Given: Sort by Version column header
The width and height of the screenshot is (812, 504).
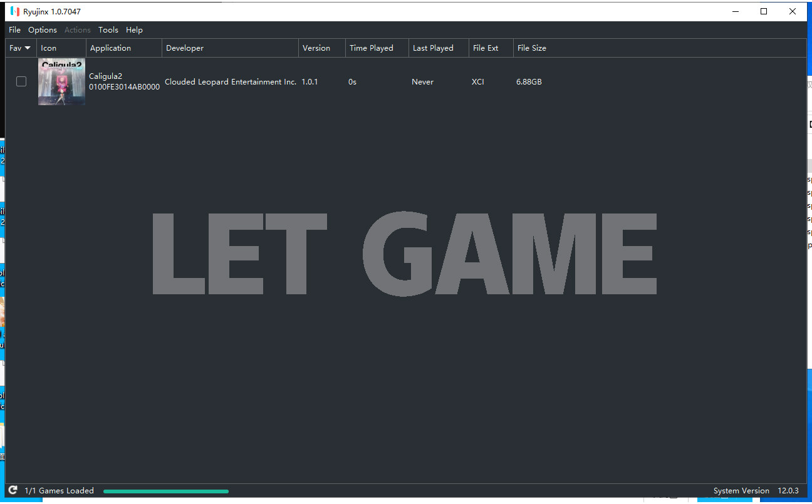Looking at the screenshot, I should [x=316, y=48].
